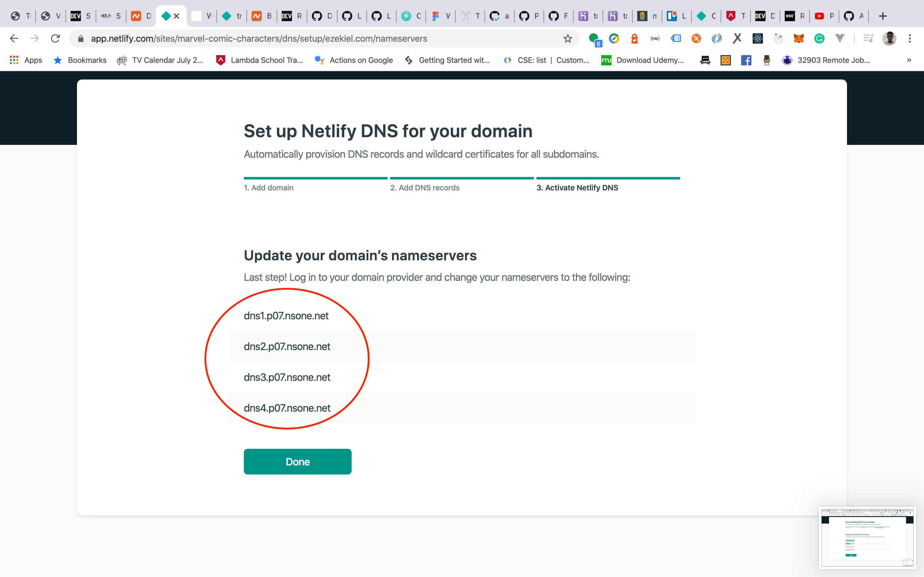Open a new browser tab
The height and width of the screenshot is (577, 924).
pyautogui.click(x=883, y=16)
